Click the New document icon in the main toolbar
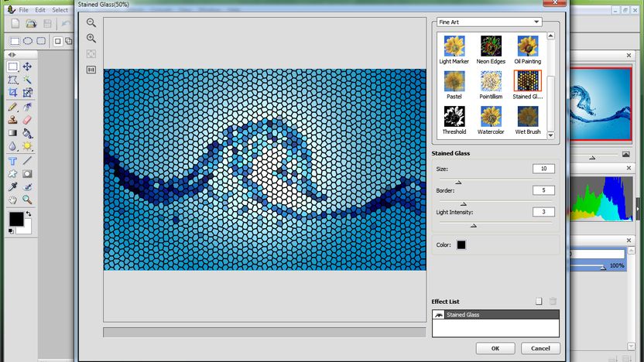The height and width of the screenshot is (362, 644). coord(15,23)
